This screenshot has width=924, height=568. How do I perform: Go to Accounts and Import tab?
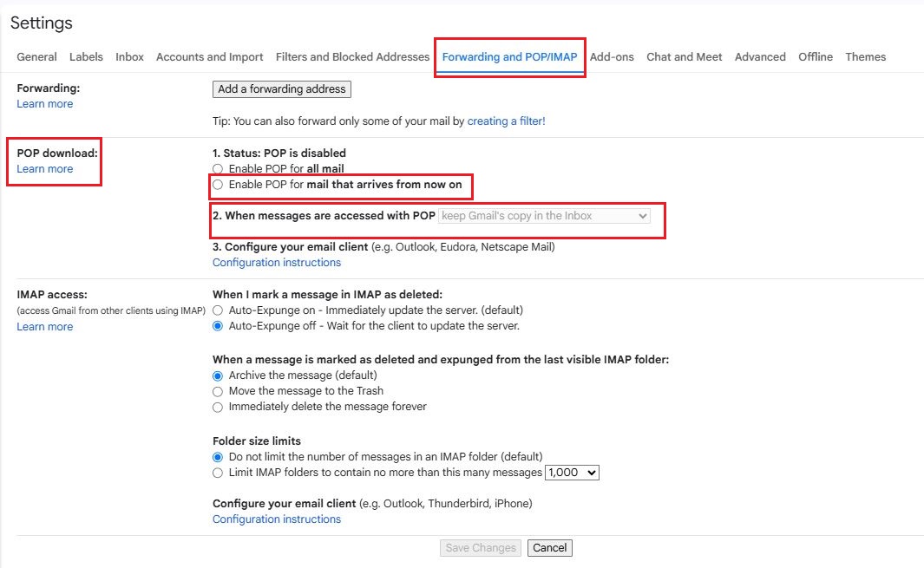click(x=209, y=57)
